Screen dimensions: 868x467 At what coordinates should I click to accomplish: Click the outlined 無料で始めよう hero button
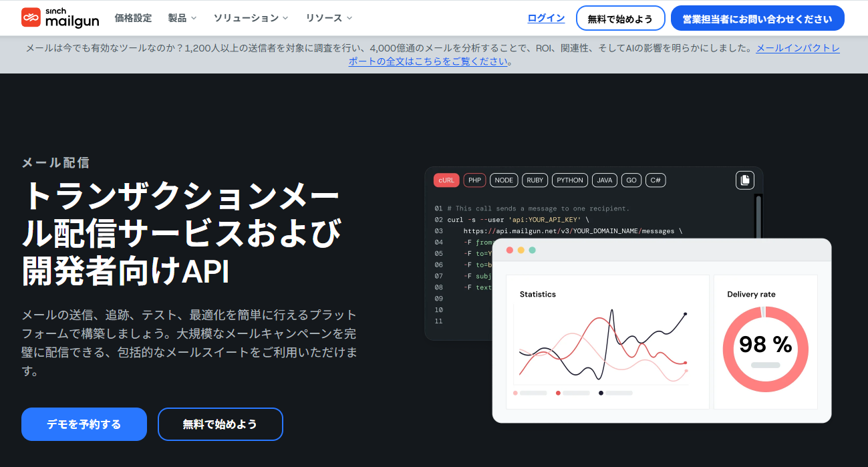click(220, 424)
